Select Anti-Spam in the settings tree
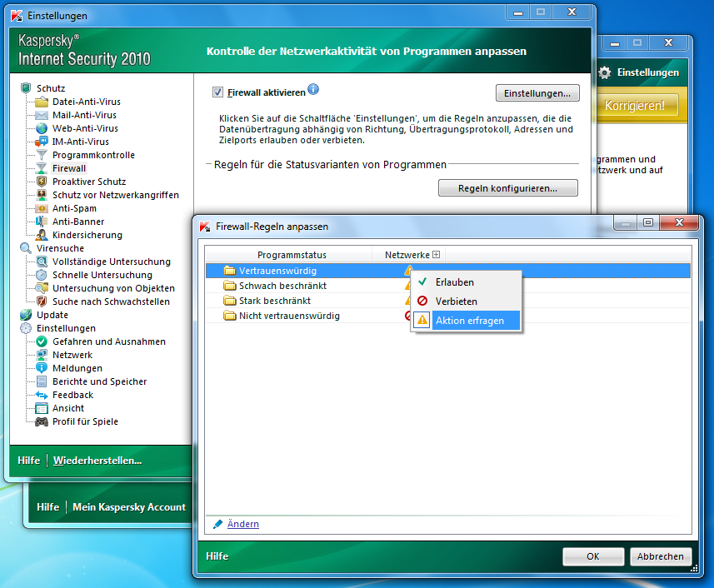714x588 pixels. click(x=74, y=208)
